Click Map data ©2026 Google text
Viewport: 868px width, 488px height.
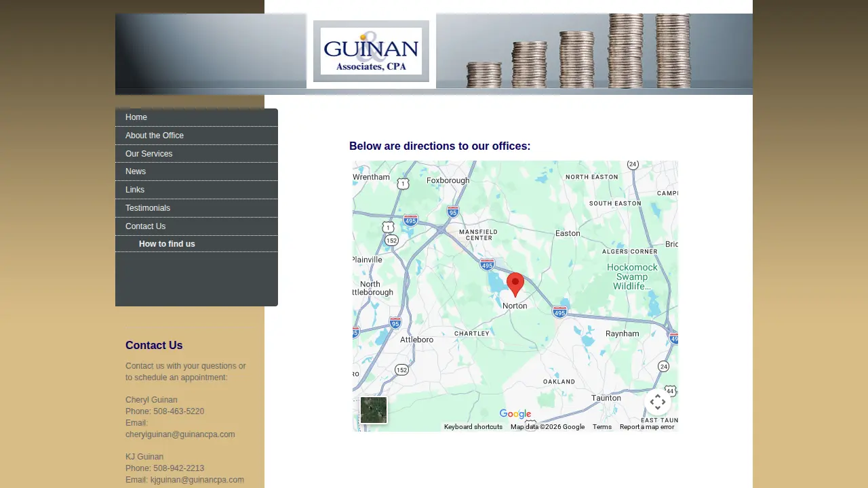(x=547, y=427)
